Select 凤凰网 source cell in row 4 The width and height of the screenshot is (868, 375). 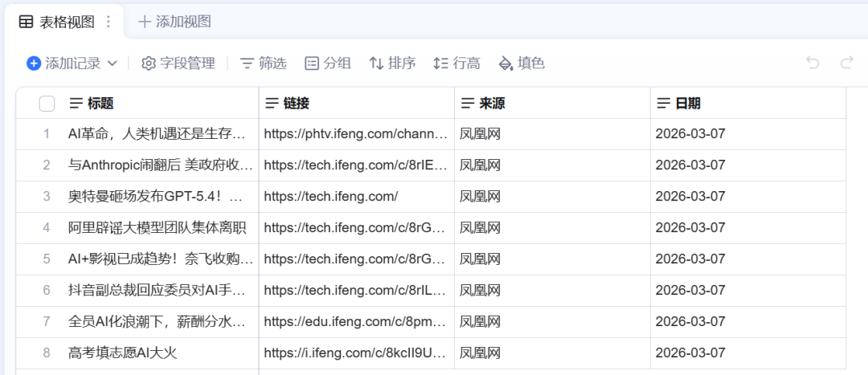[552, 227]
